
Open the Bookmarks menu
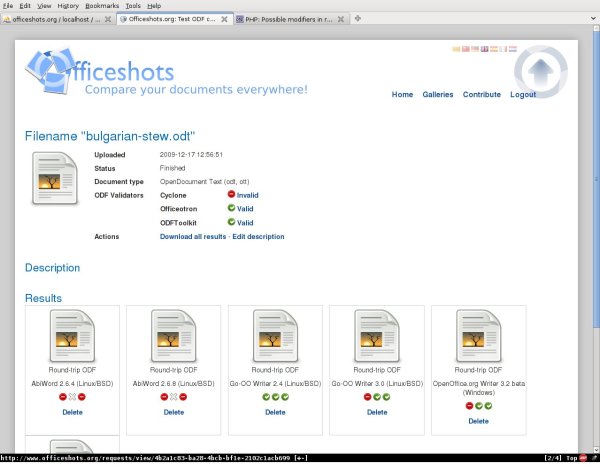point(102,6)
